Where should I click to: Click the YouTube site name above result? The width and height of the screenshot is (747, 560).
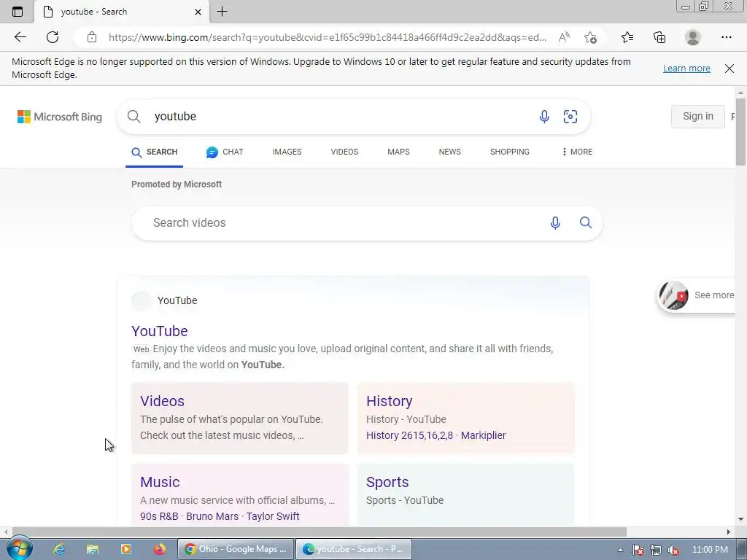[x=177, y=300]
